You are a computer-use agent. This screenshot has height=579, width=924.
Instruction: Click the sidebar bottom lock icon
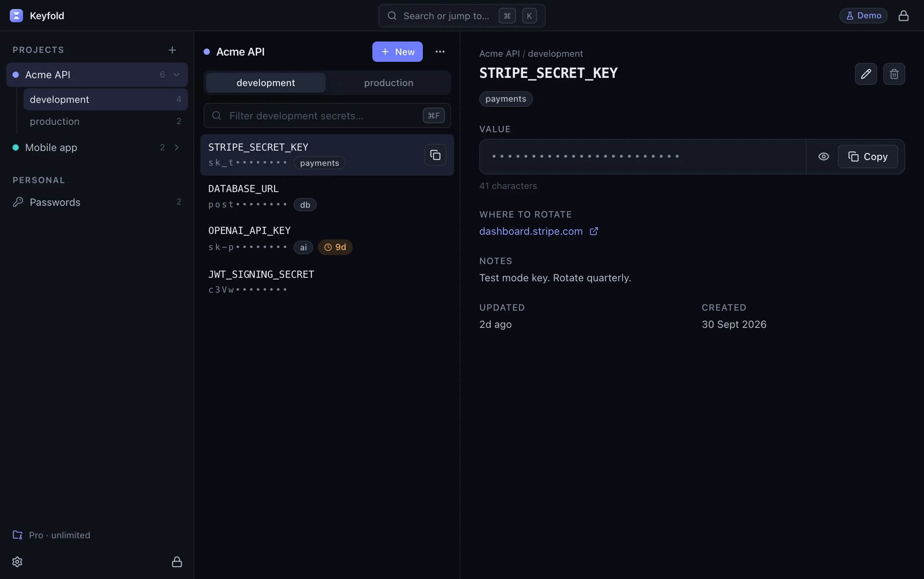pos(177,562)
